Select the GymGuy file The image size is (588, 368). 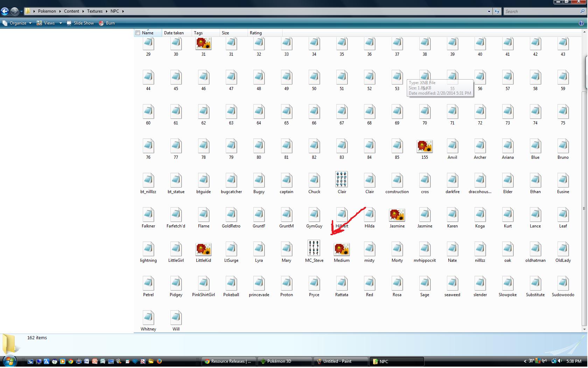point(314,217)
